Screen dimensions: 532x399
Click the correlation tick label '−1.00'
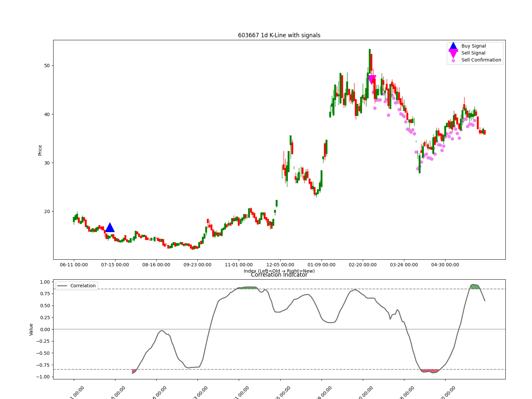(43, 377)
